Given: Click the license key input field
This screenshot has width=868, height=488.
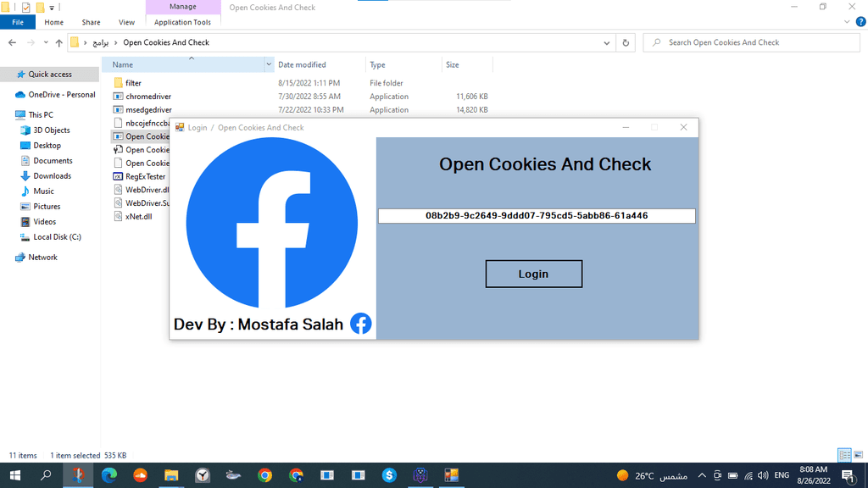Looking at the screenshot, I should (537, 216).
